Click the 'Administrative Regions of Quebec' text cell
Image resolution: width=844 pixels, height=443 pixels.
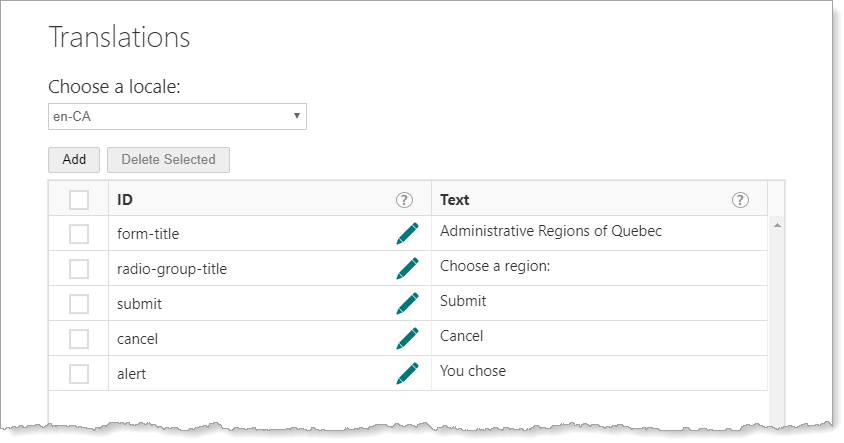click(551, 231)
